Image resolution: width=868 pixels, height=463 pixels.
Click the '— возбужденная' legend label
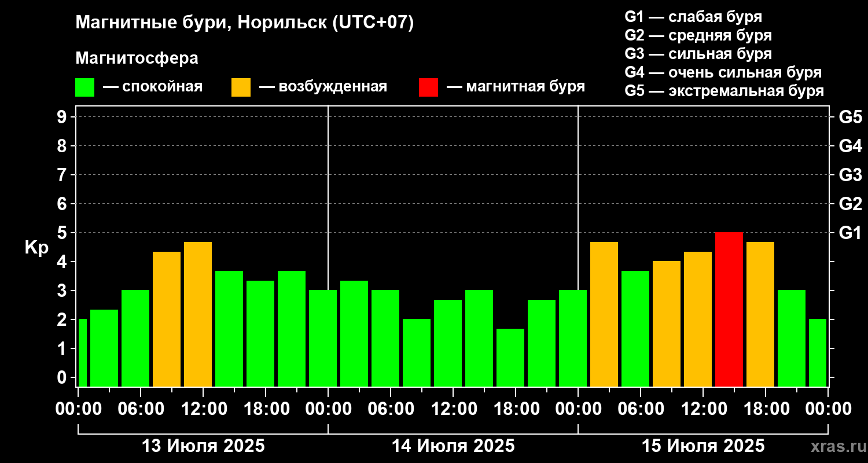click(x=323, y=87)
